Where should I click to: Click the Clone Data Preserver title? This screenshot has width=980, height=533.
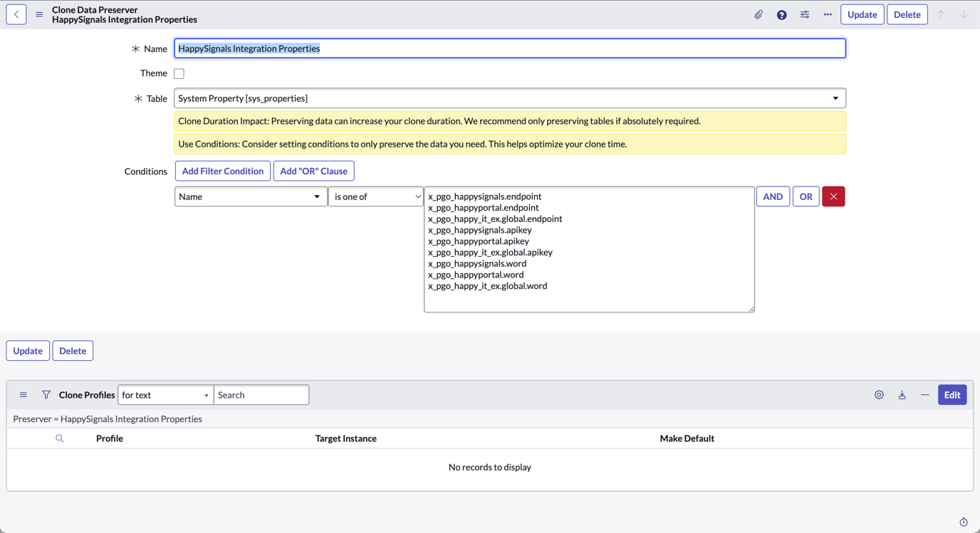(95, 10)
